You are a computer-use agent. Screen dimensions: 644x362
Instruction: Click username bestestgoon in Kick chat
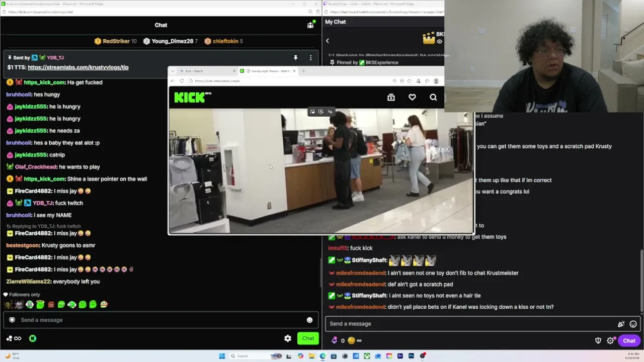[x=23, y=245]
